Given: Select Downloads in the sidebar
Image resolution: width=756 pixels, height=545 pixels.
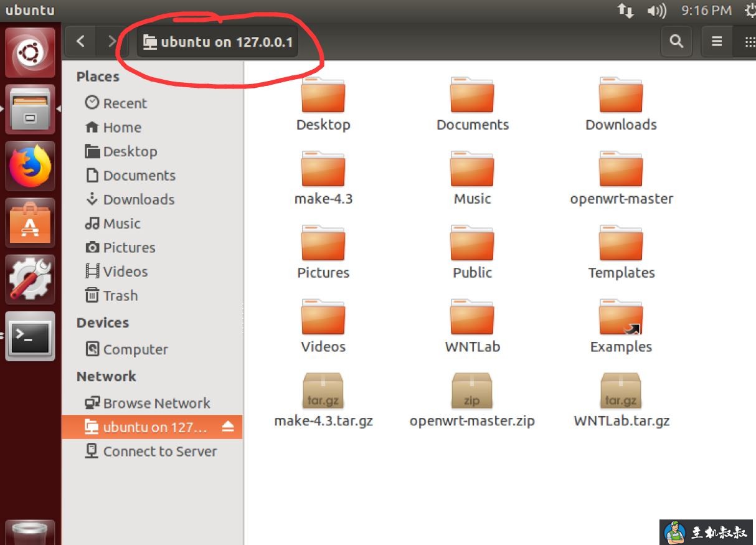Looking at the screenshot, I should point(152,199).
